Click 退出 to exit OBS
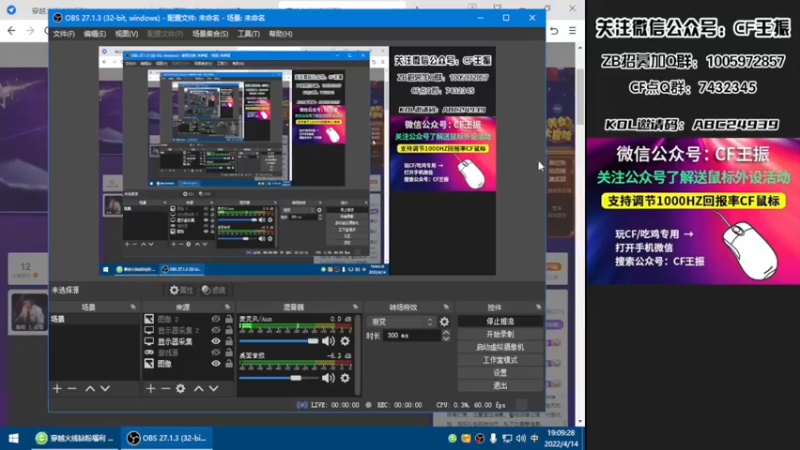The height and width of the screenshot is (450, 800). (500, 385)
